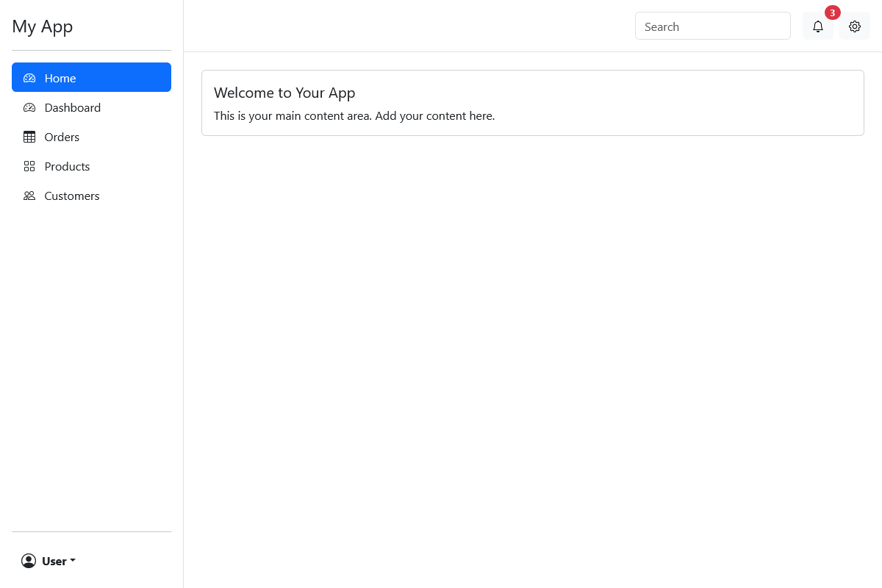882x588 pixels.
Task: Navigate to the Dashboard section
Action: click(x=72, y=107)
